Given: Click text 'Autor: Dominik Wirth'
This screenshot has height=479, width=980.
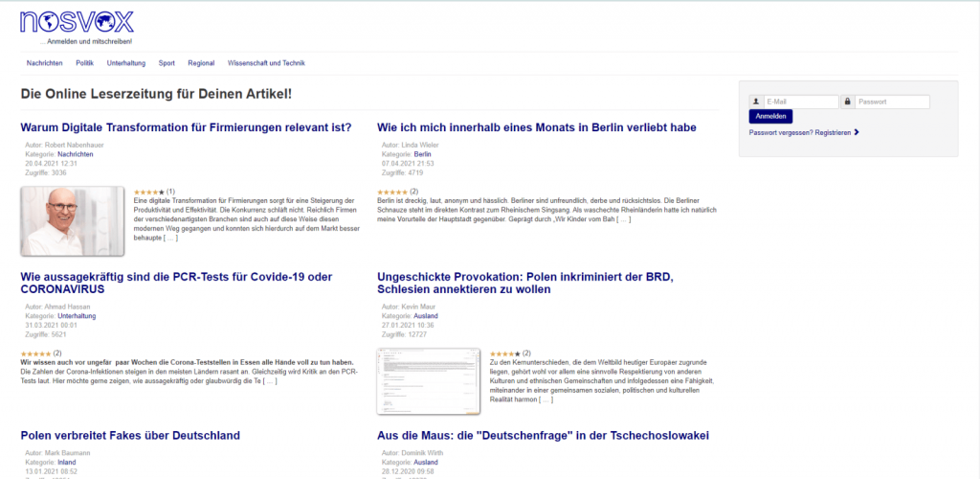Looking at the screenshot, I should 412,453.
